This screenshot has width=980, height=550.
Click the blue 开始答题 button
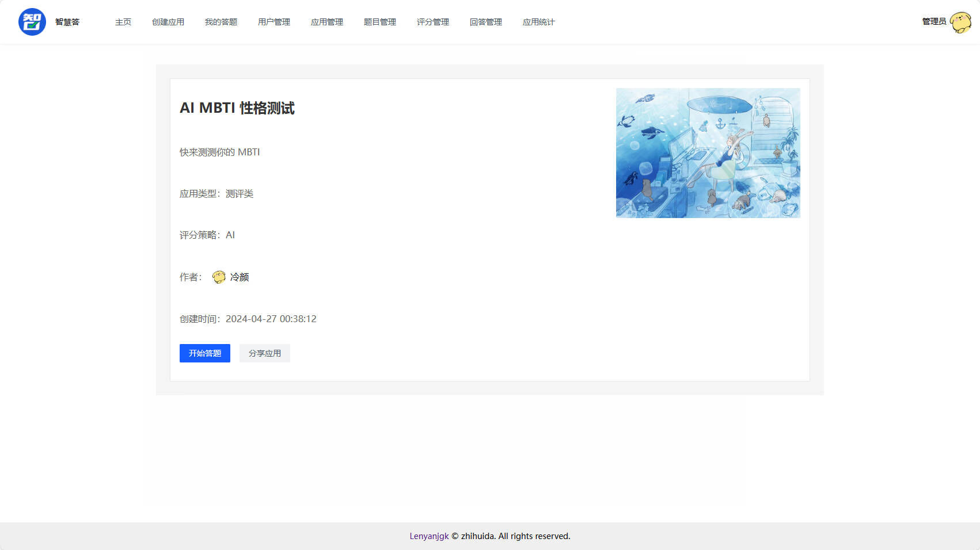tap(205, 353)
